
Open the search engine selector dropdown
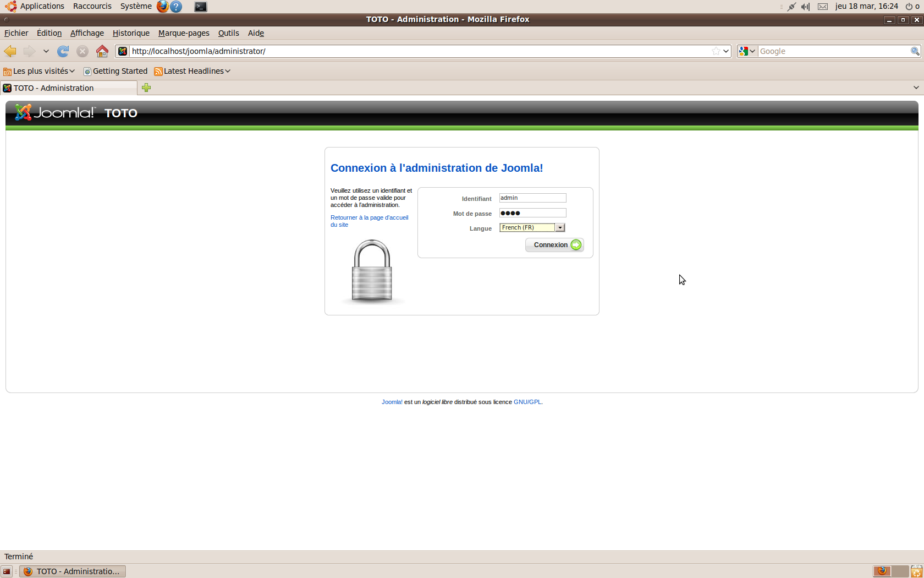747,51
